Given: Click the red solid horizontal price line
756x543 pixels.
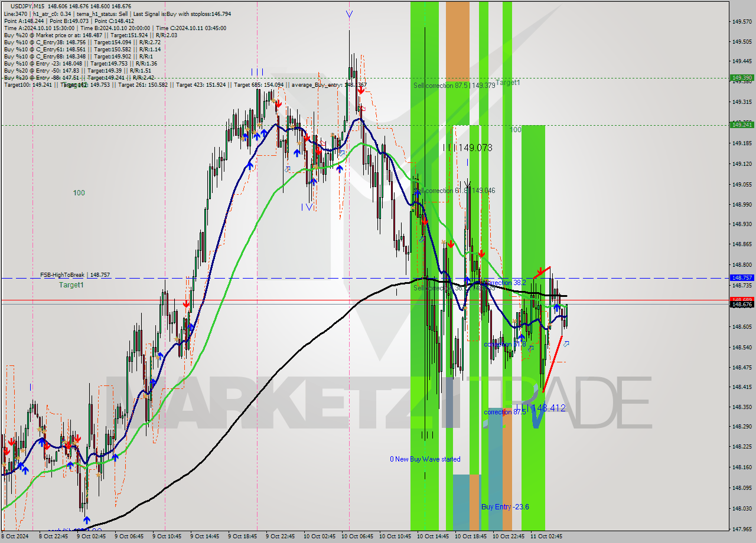Looking at the screenshot, I should [x=365, y=300].
